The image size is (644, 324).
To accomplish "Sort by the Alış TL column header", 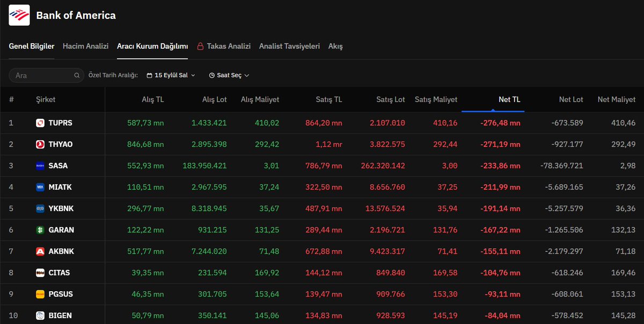I will pos(153,99).
